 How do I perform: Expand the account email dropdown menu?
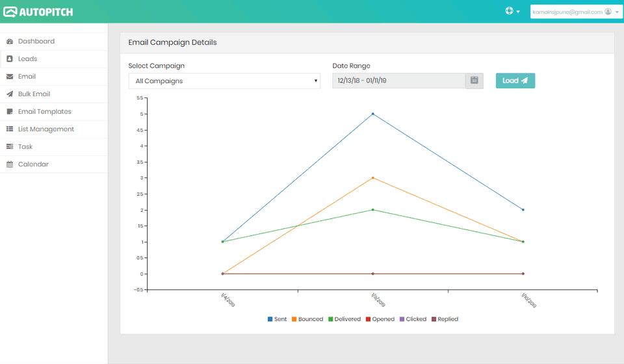[x=575, y=12]
